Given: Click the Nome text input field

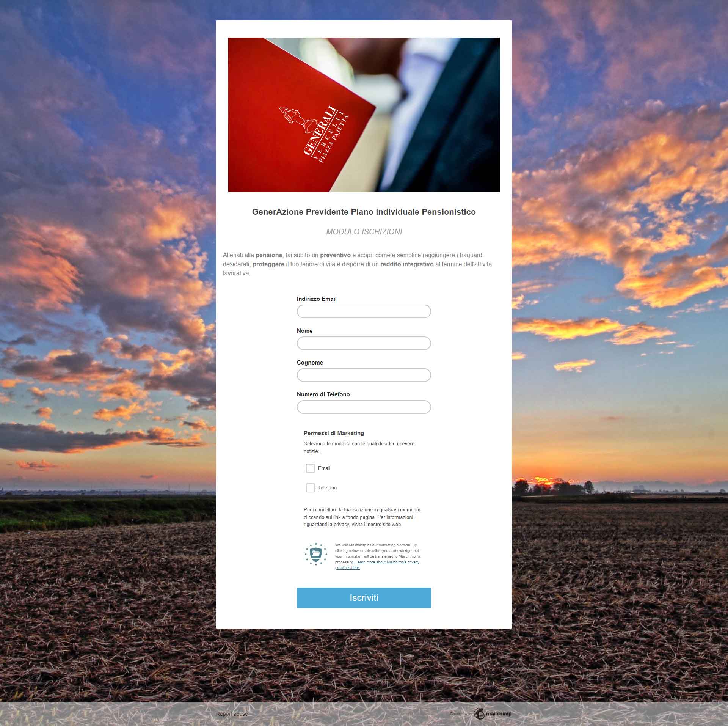Looking at the screenshot, I should 364,343.
